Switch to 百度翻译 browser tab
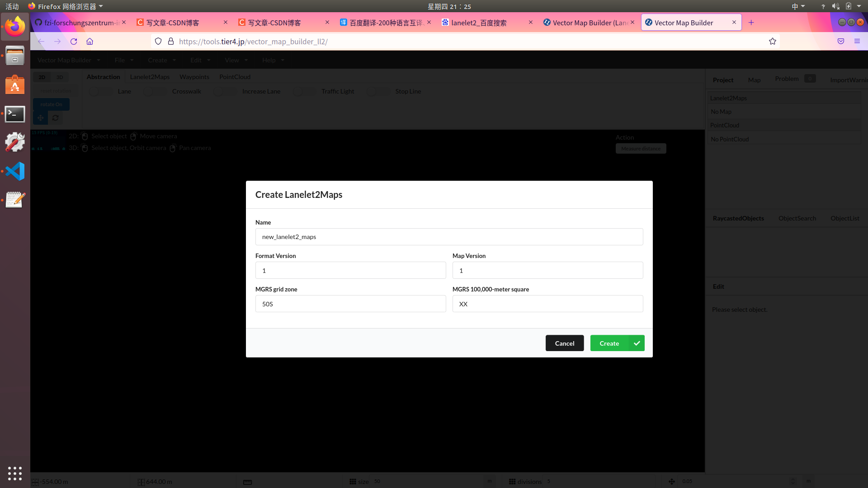The height and width of the screenshot is (488, 868). click(386, 23)
